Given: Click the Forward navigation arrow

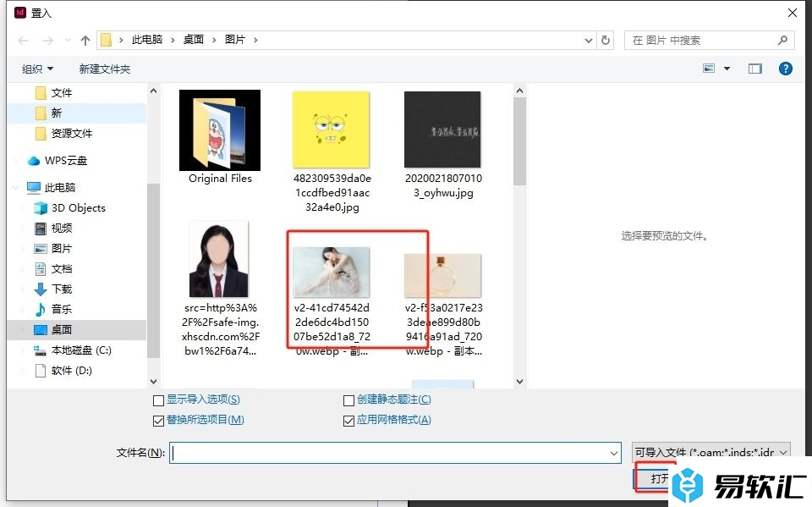Looking at the screenshot, I should (x=47, y=41).
